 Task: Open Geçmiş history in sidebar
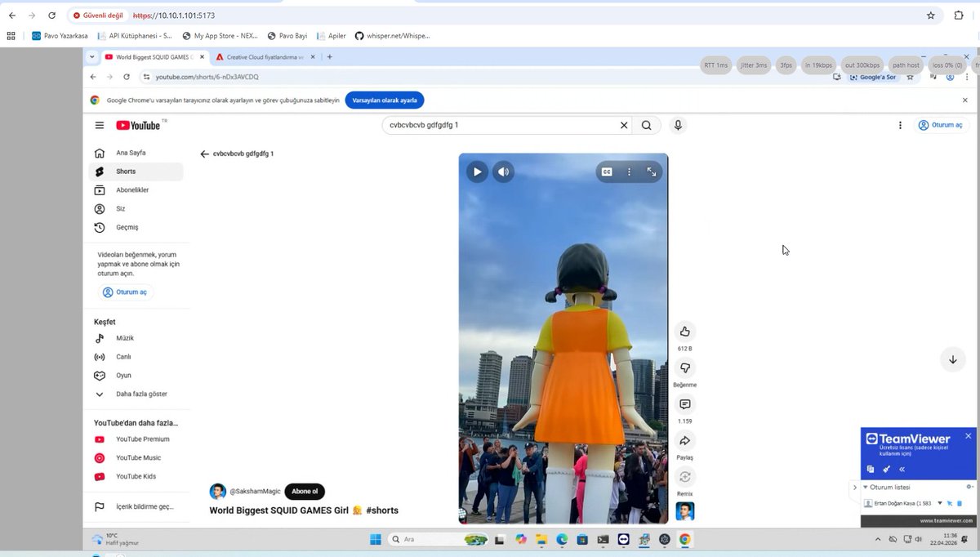[136, 227]
